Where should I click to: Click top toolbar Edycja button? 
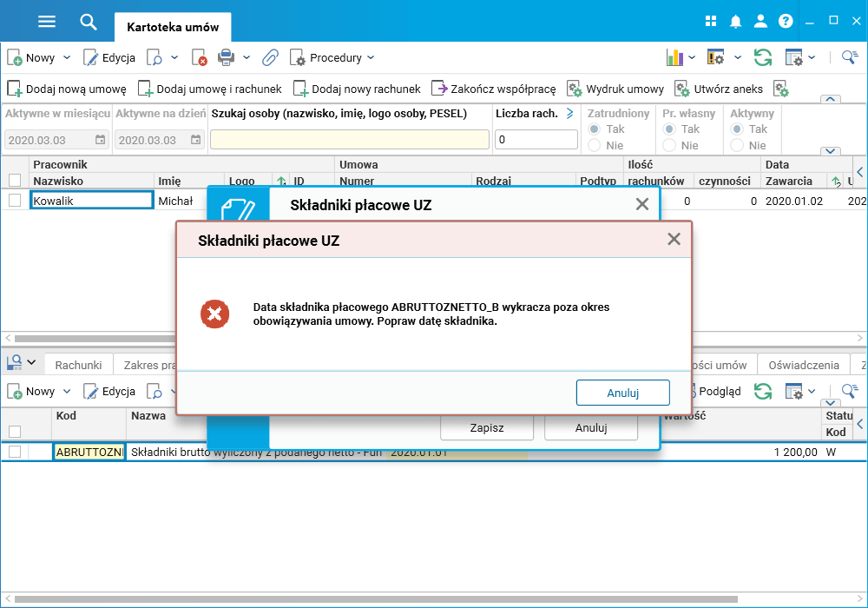pos(109,57)
